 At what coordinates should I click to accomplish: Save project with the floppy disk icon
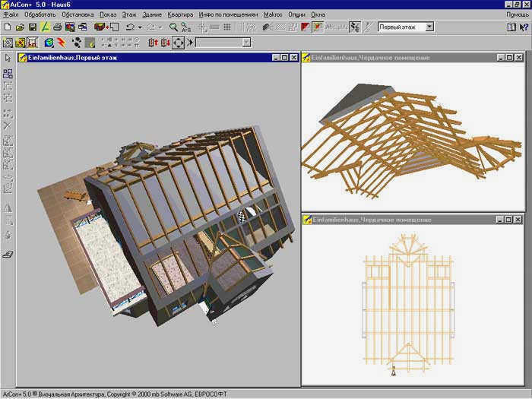coord(32,27)
